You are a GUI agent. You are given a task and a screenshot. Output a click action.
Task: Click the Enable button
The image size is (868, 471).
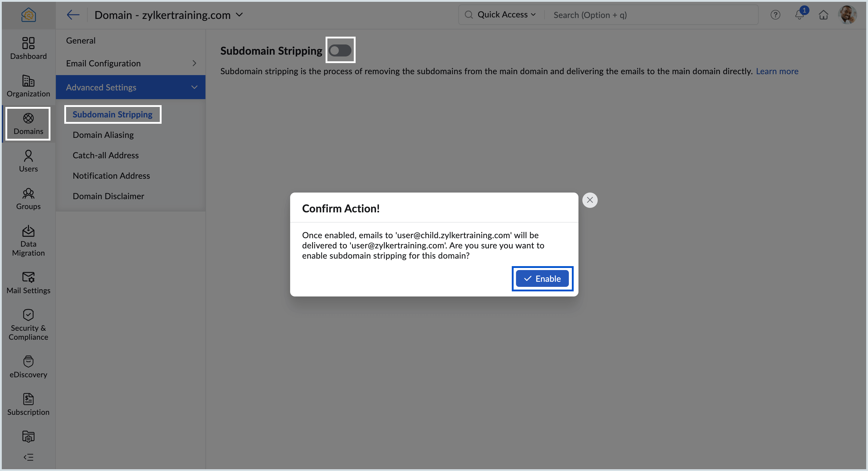(542, 278)
